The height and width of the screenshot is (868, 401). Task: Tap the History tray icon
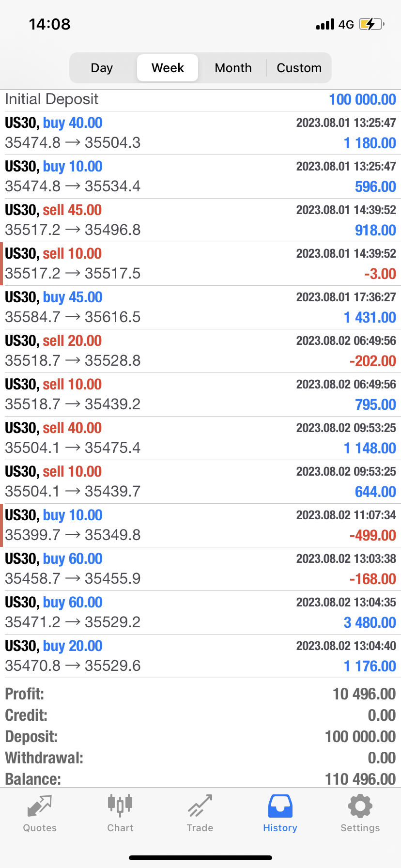click(x=280, y=806)
